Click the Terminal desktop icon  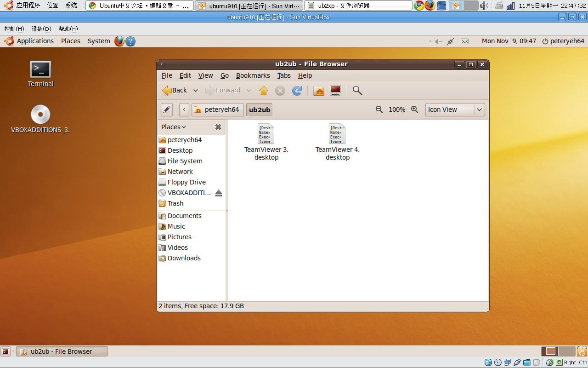(40, 74)
